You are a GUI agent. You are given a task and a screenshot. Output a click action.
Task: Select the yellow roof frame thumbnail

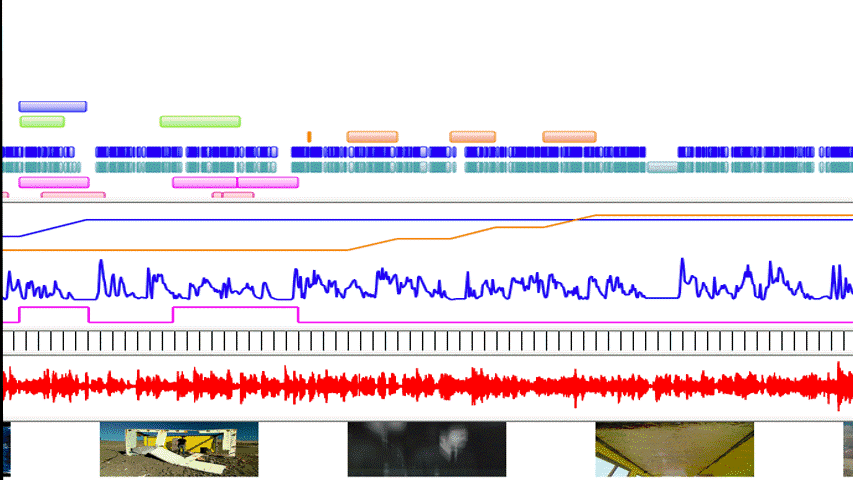point(674,449)
